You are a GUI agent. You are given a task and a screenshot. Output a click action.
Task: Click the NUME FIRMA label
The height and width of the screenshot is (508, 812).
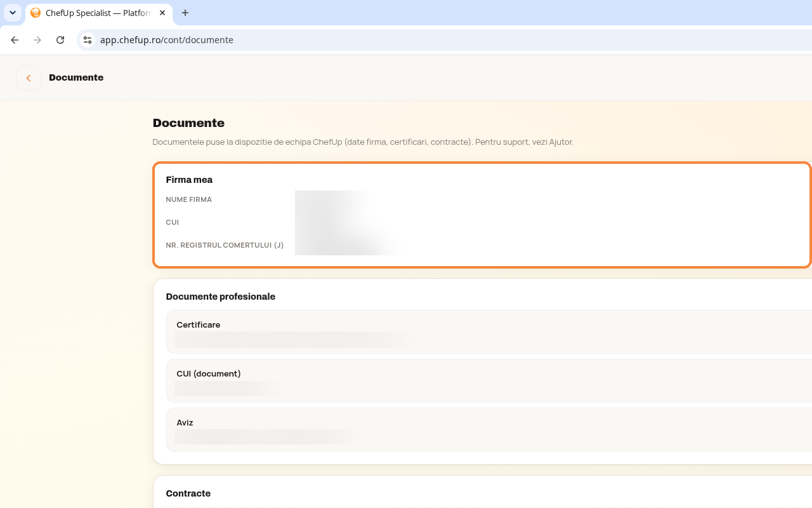coord(189,199)
